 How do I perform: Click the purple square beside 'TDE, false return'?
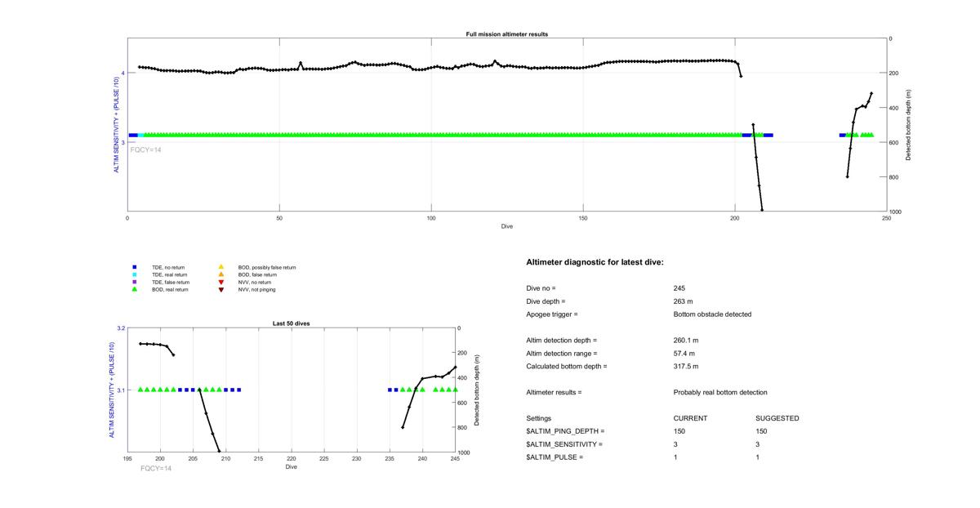click(134, 282)
